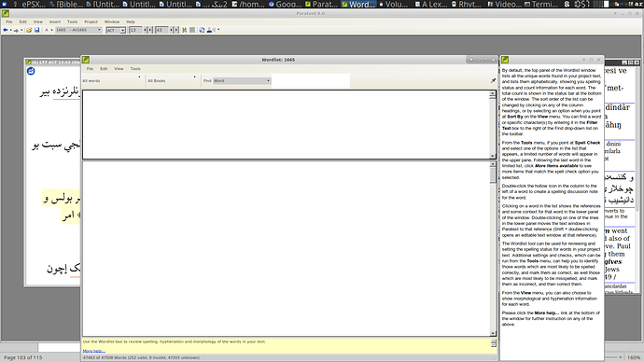Click the upper word pane scroll up arrow
The image size is (644, 362).
coord(493,94)
